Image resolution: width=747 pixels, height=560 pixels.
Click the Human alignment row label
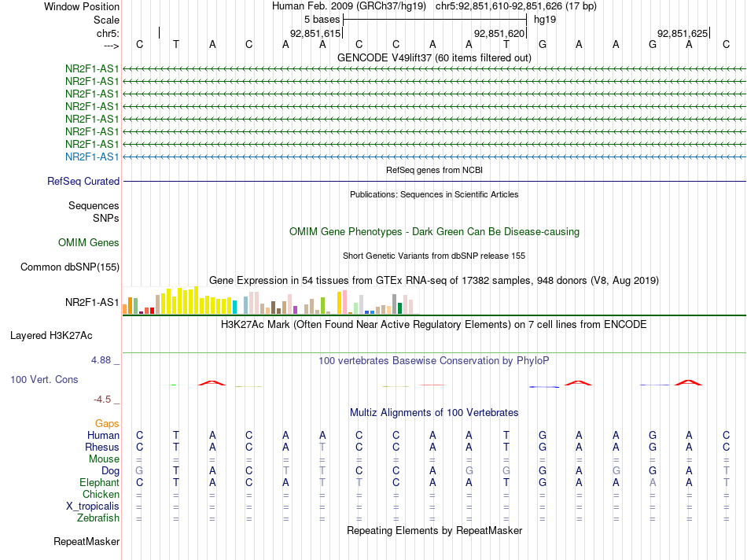(x=103, y=435)
